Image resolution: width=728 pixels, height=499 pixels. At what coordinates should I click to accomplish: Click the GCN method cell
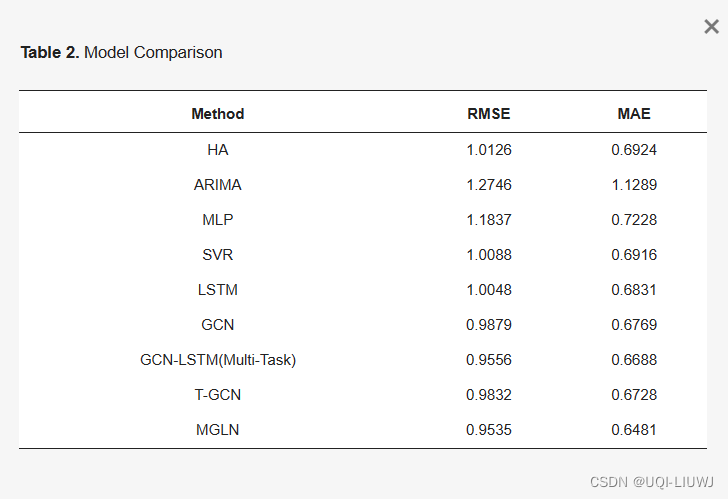click(218, 325)
